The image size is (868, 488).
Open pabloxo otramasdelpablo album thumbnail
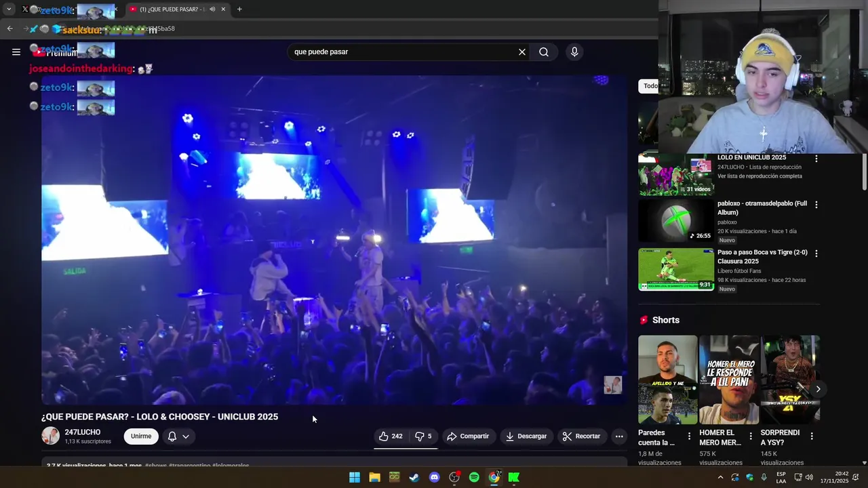tap(676, 220)
